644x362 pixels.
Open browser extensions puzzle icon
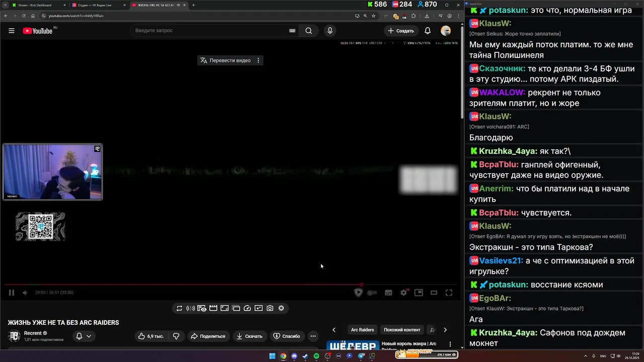tap(414, 16)
